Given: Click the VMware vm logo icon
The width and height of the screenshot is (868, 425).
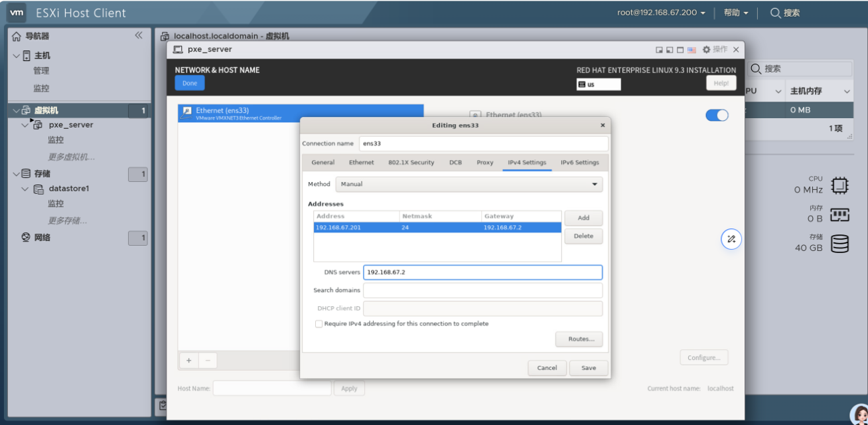Looking at the screenshot, I should coord(17,13).
